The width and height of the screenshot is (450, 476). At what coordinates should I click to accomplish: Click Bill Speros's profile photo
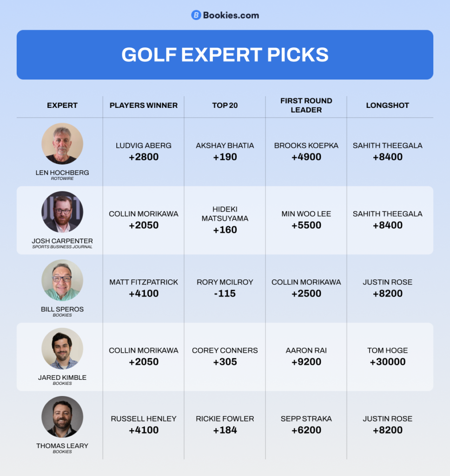click(x=62, y=280)
